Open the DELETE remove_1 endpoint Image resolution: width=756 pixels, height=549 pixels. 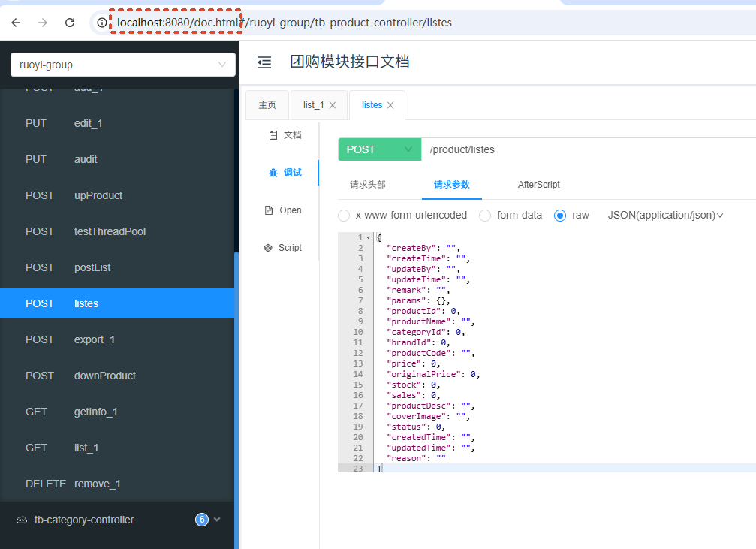(117, 484)
